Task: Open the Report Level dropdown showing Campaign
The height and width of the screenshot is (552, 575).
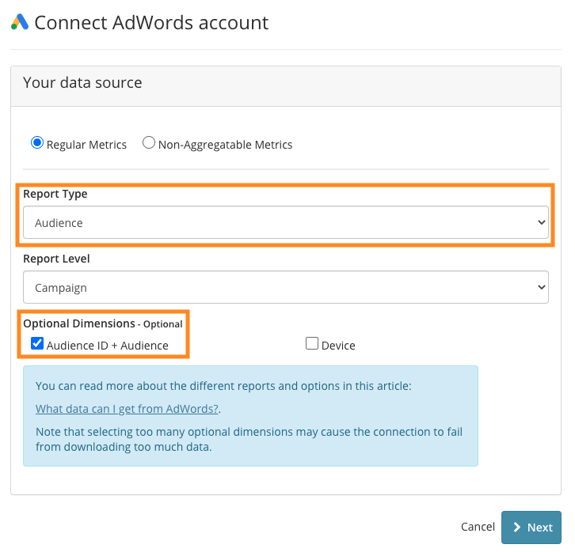Action: 286,287
